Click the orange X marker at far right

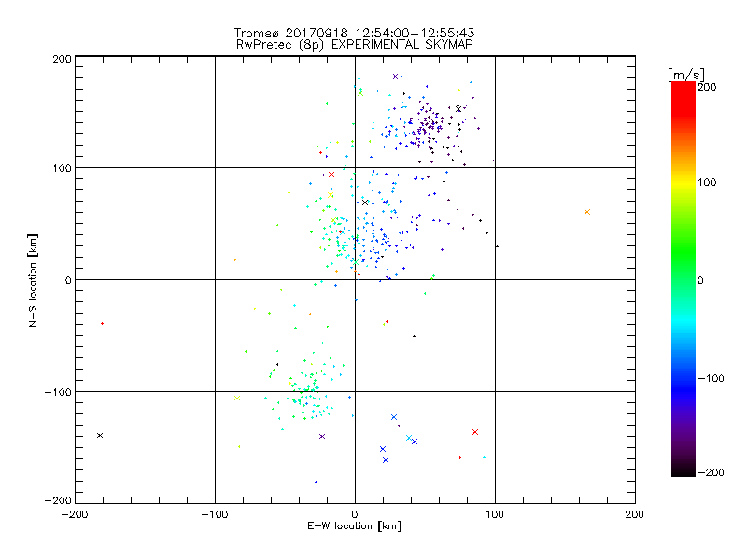pos(587,212)
